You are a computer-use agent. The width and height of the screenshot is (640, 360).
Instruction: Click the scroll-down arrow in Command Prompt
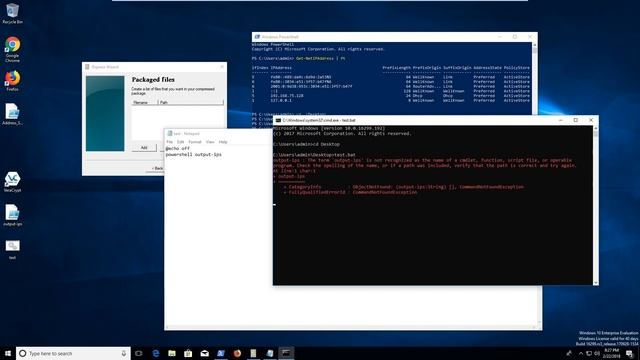pos(596,282)
